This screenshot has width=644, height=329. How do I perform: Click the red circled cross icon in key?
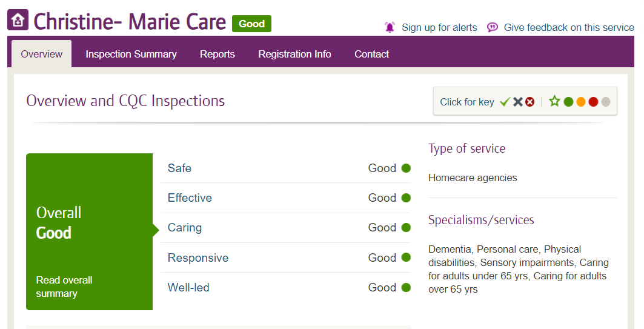tap(530, 101)
